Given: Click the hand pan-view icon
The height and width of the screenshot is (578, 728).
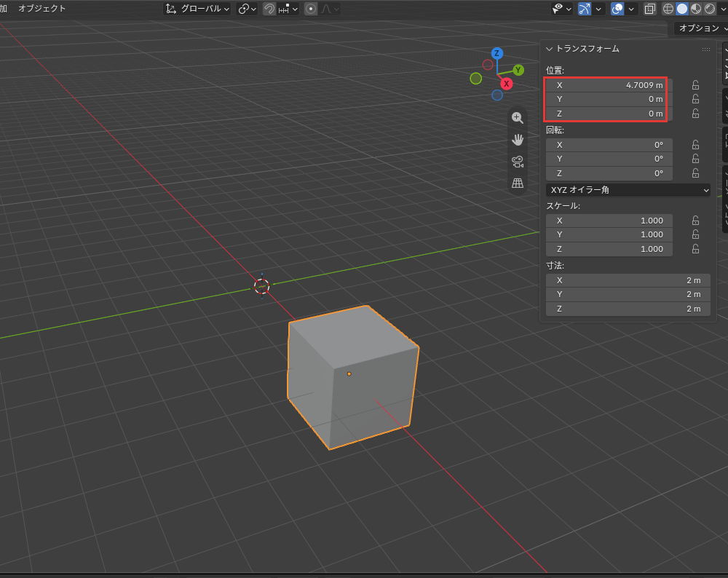Looking at the screenshot, I should tap(517, 140).
